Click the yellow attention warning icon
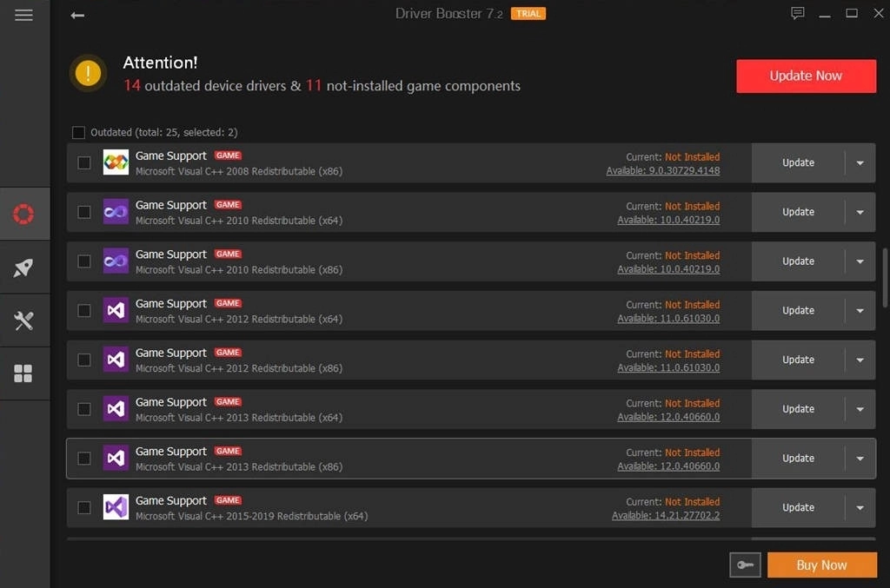Image resolution: width=890 pixels, height=588 pixels. (x=88, y=73)
